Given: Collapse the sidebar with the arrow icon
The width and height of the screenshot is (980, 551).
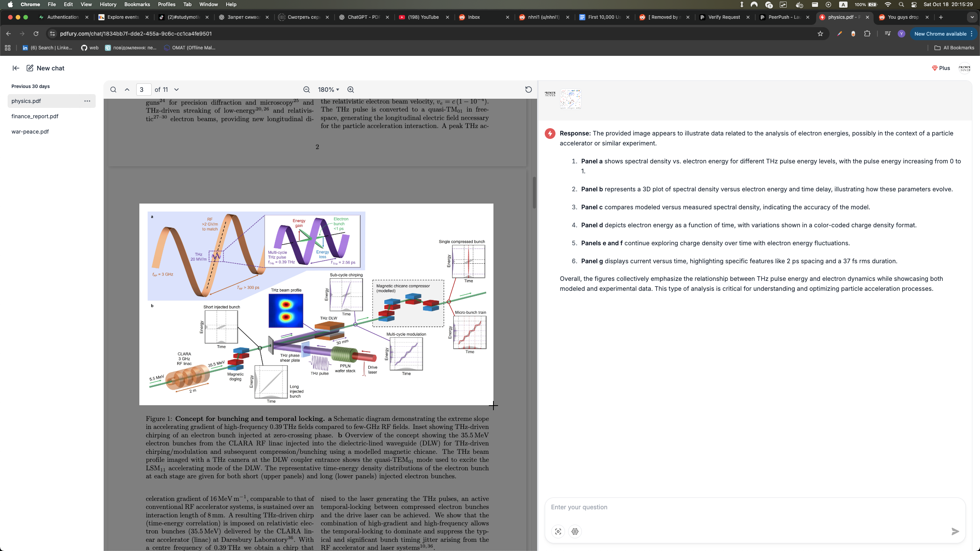Looking at the screenshot, I should (15, 68).
